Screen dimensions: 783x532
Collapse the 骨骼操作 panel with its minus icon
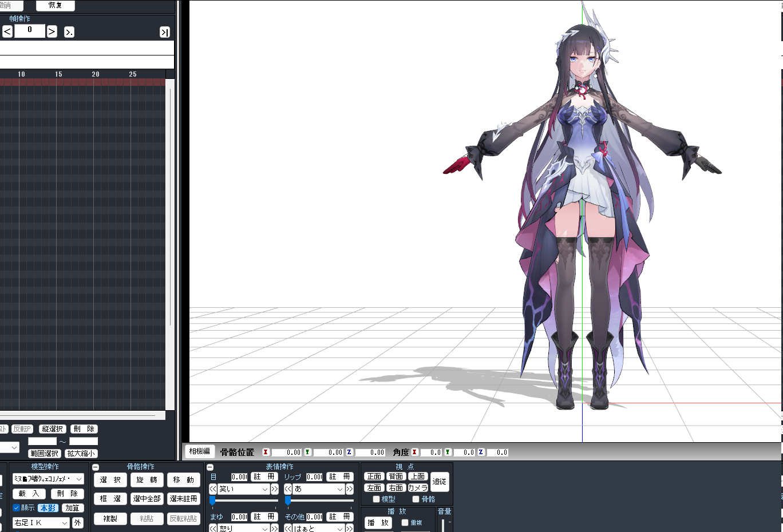click(x=96, y=467)
